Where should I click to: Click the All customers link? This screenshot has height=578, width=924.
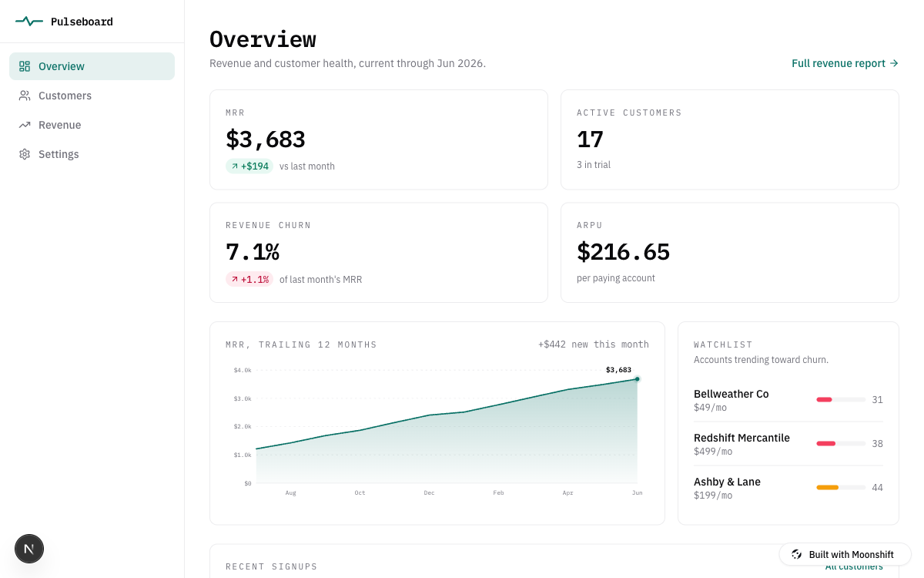(x=854, y=566)
